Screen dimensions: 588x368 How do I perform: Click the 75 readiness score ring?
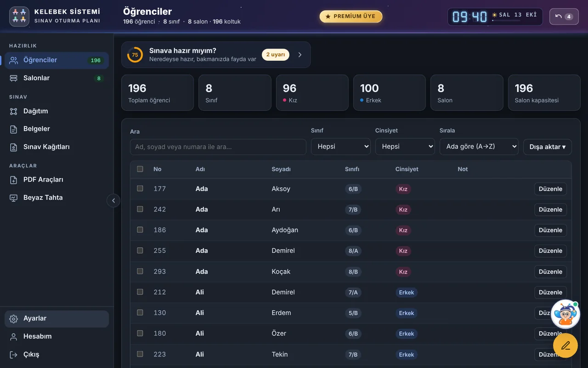click(x=135, y=55)
